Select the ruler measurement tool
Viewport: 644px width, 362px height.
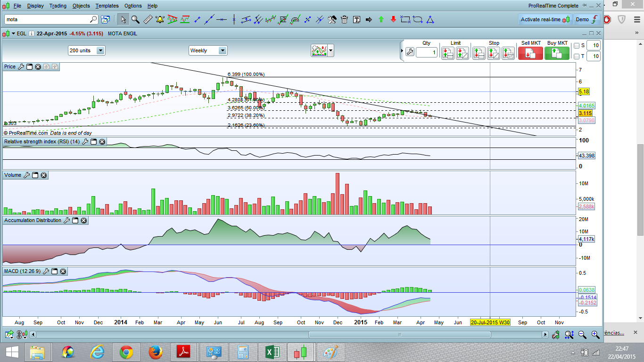pyautogui.click(x=148, y=19)
